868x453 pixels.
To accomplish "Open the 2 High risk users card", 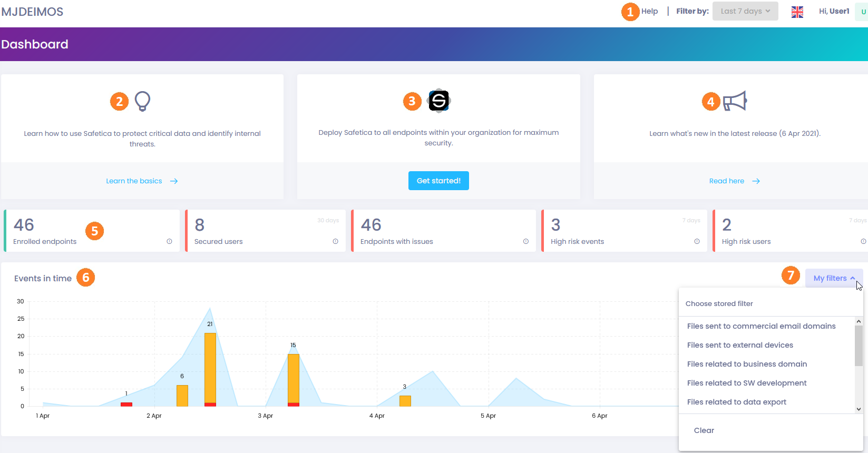I will click(x=790, y=231).
